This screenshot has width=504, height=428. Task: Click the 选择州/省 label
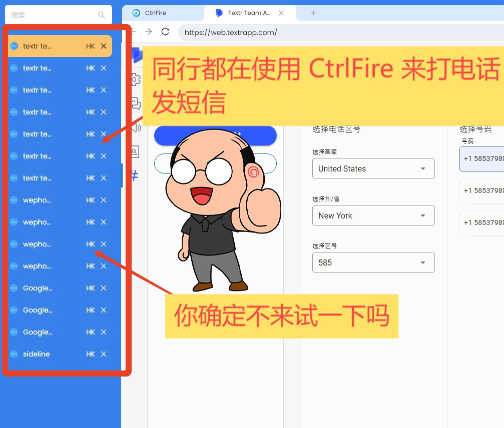point(326,198)
